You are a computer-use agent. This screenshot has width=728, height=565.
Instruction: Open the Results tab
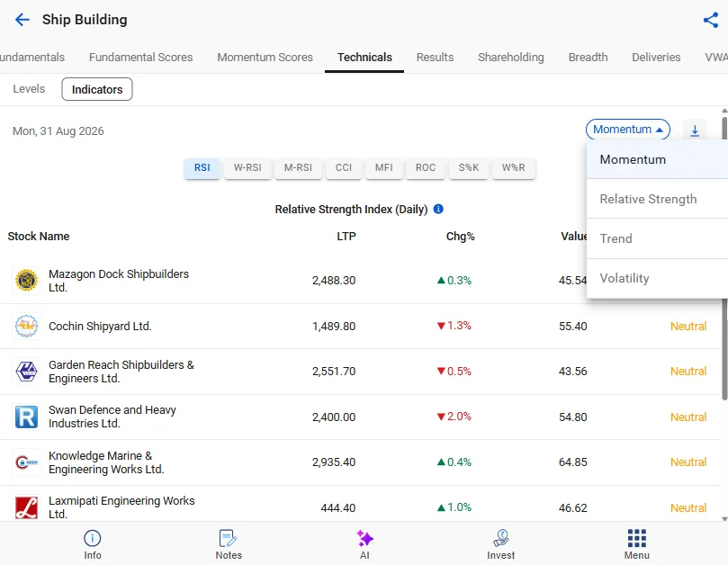pos(435,57)
